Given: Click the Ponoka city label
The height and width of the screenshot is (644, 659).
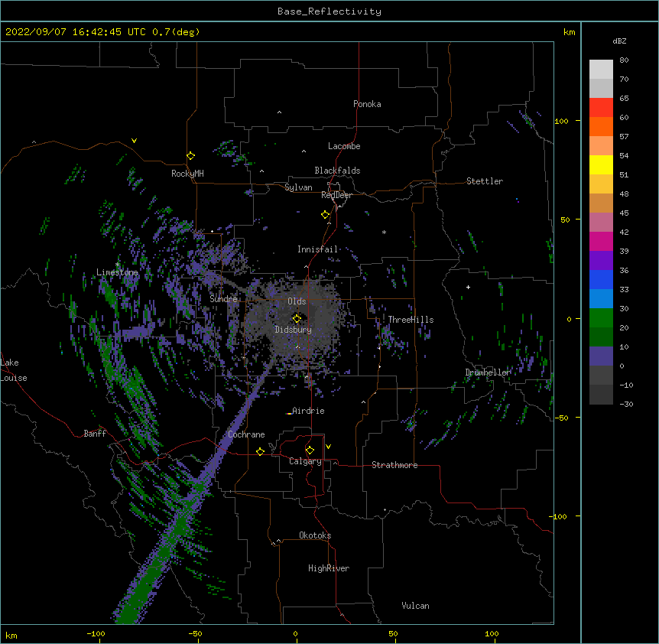Looking at the screenshot, I should tap(367, 104).
